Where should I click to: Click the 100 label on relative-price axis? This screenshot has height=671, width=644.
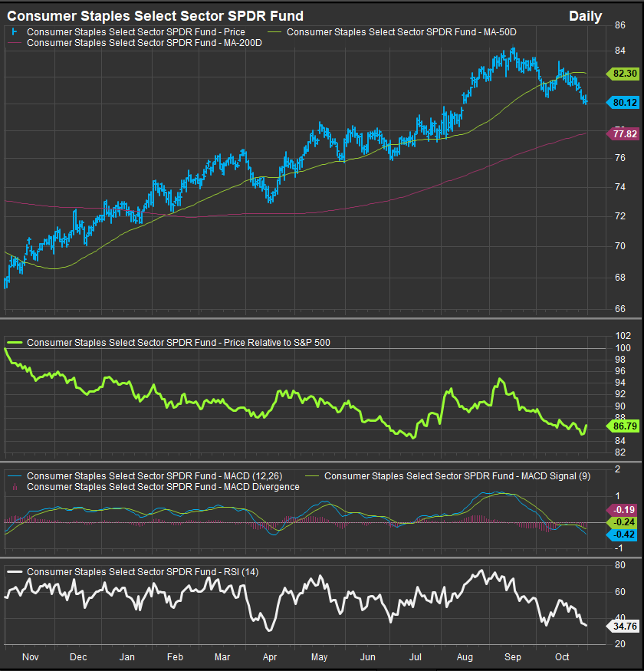click(x=623, y=348)
